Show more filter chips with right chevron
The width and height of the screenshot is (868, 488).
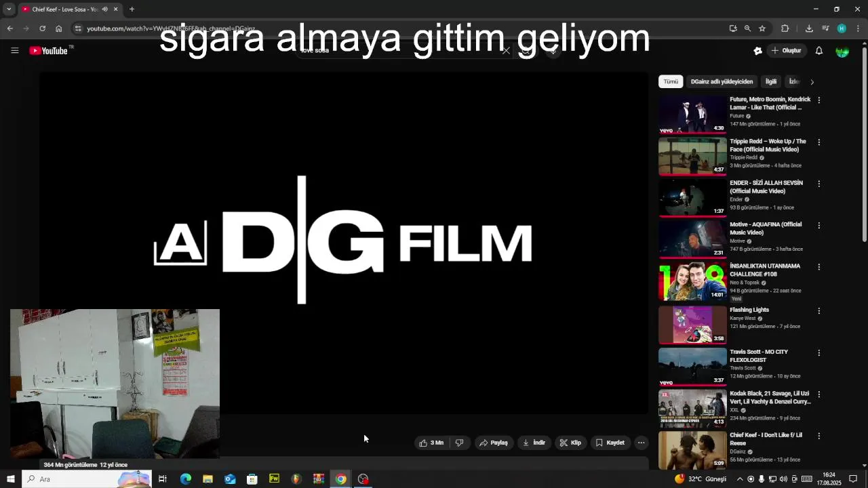click(x=812, y=82)
